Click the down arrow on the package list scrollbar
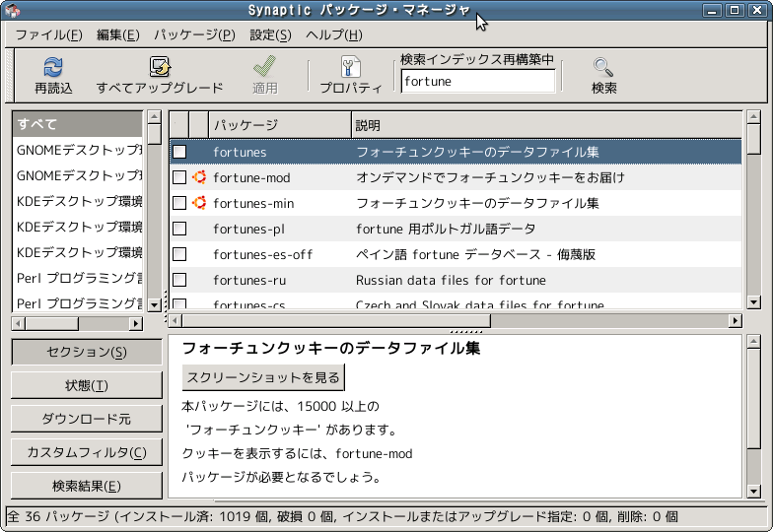The image size is (773, 532). 753,301
